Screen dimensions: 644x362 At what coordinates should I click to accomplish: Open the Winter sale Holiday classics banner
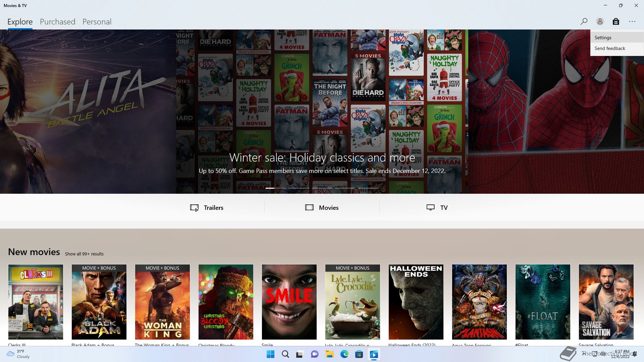point(322,112)
